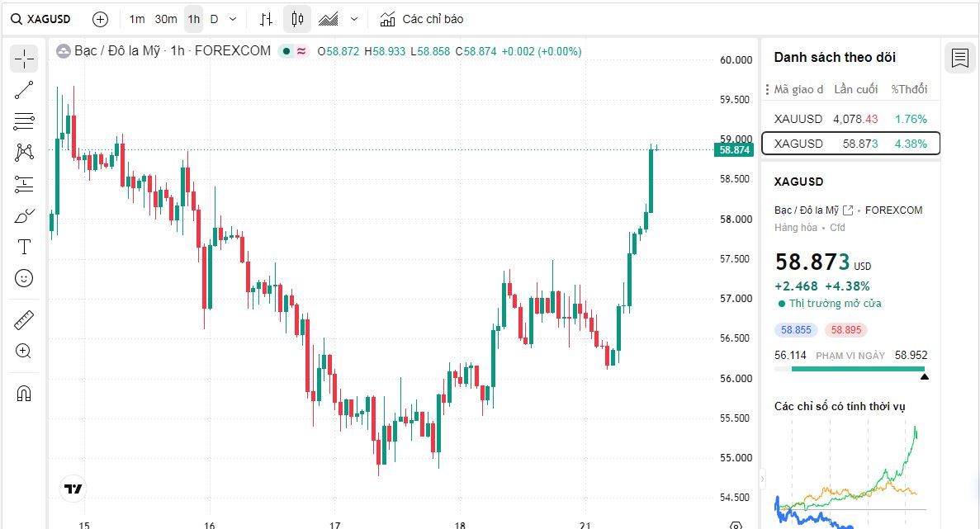Choose the bar chart style icon
The image size is (980, 529).
(x=266, y=19)
